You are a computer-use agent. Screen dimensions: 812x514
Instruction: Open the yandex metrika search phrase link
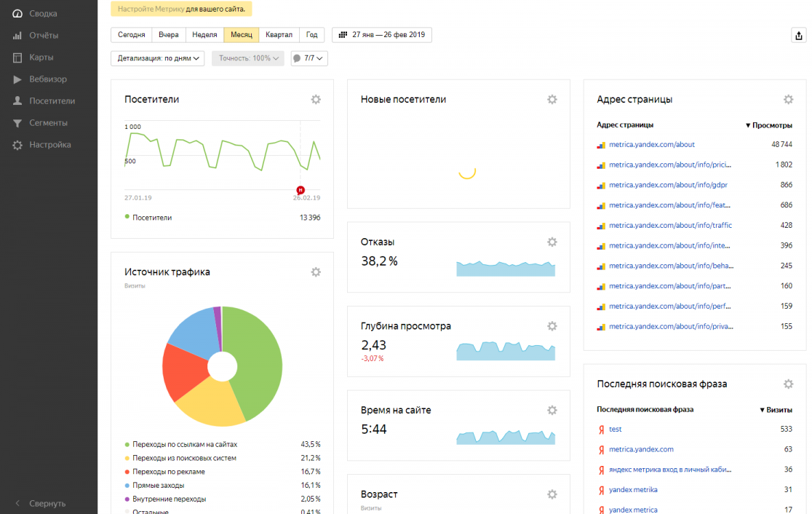(633, 490)
